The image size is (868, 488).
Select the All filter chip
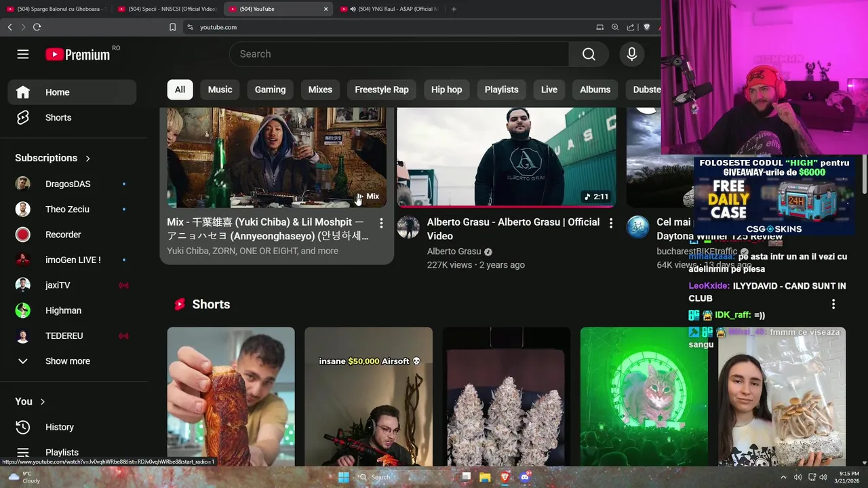pos(180,89)
